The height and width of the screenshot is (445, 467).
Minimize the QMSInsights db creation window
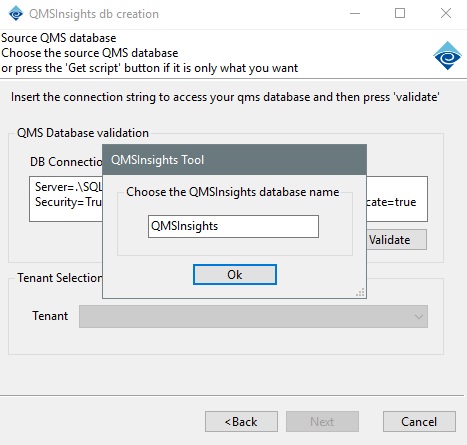(x=355, y=14)
